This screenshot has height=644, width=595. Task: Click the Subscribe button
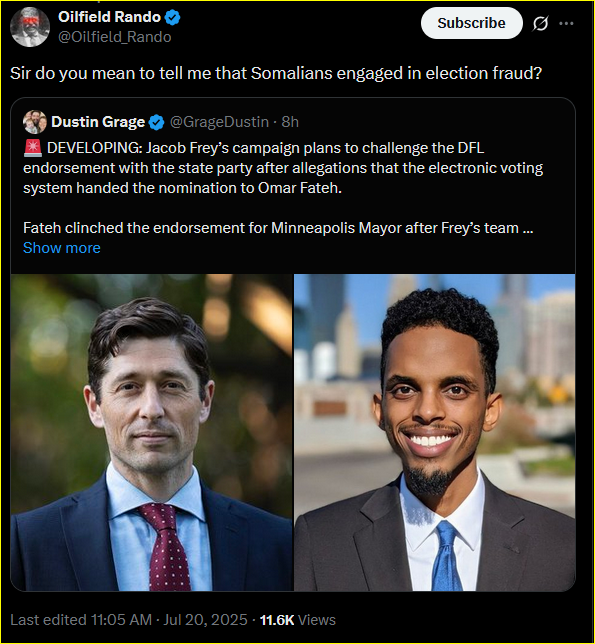(x=471, y=23)
